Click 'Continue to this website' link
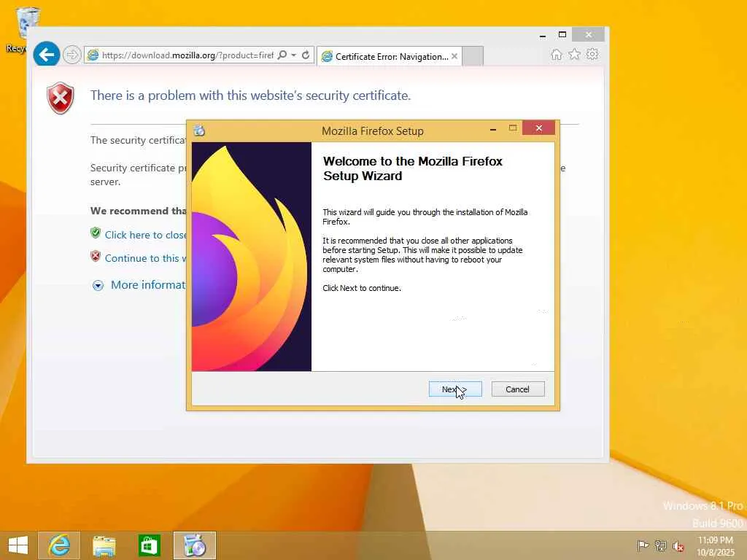This screenshot has height=560, width=747. point(145,258)
